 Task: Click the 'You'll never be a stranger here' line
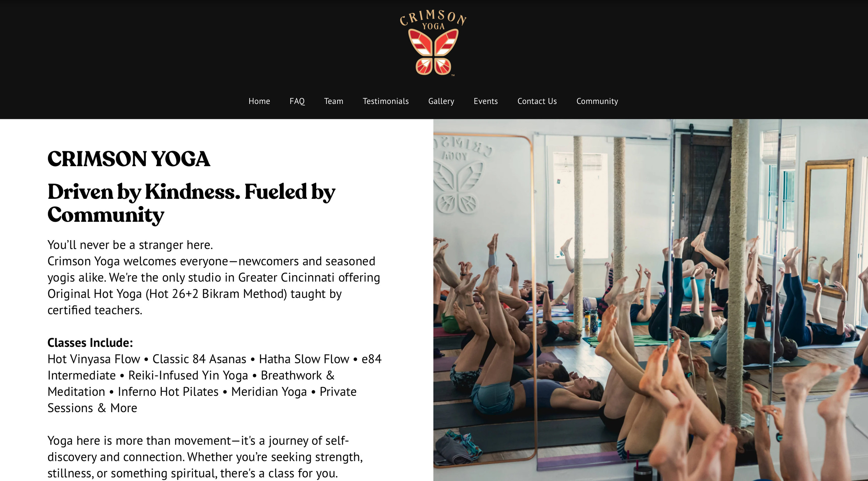click(x=130, y=245)
